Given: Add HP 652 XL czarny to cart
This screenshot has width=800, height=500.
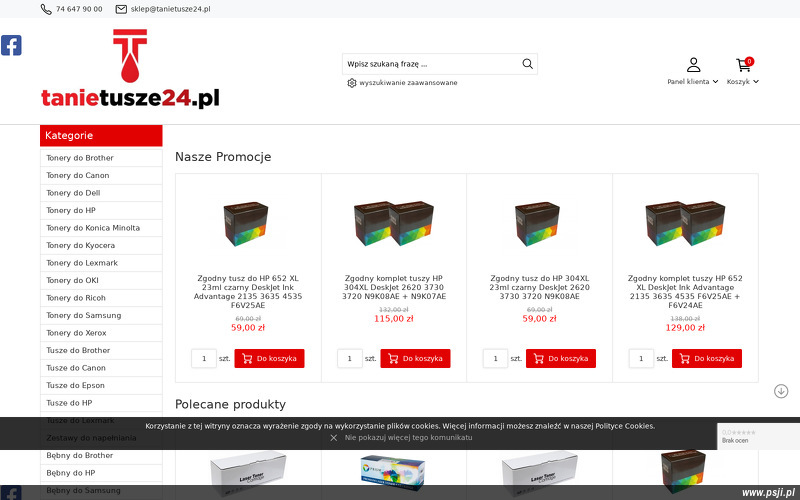Looking at the screenshot, I should point(269,359).
